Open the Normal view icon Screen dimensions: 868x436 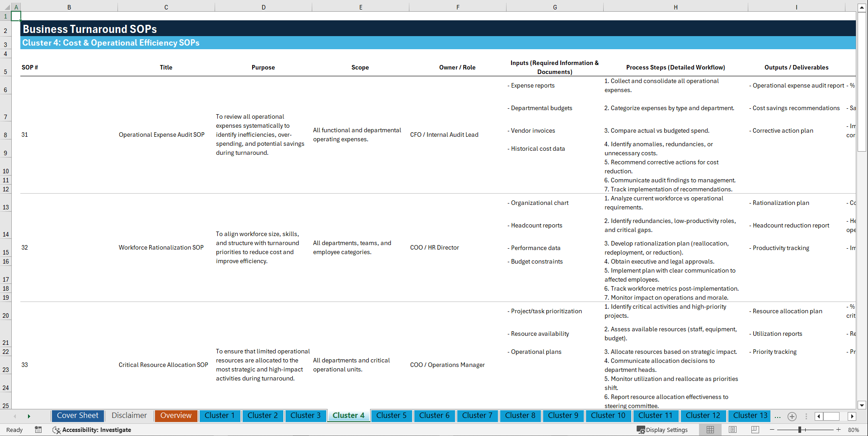pos(710,430)
